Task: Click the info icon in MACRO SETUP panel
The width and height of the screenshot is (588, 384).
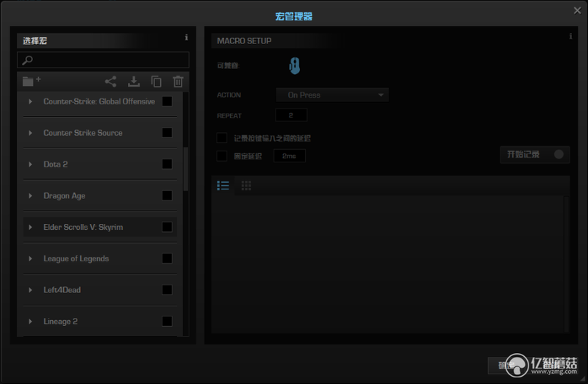Action: (570, 36)
